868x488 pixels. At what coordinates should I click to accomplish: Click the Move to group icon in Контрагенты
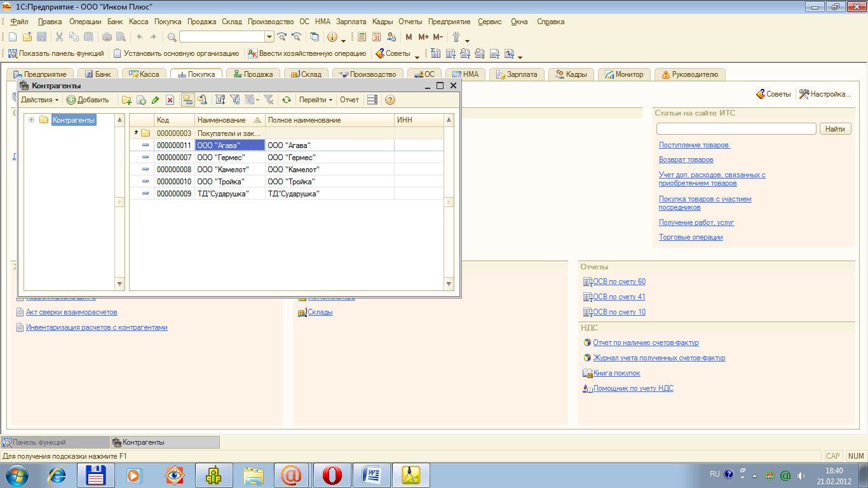pos(202,100)
